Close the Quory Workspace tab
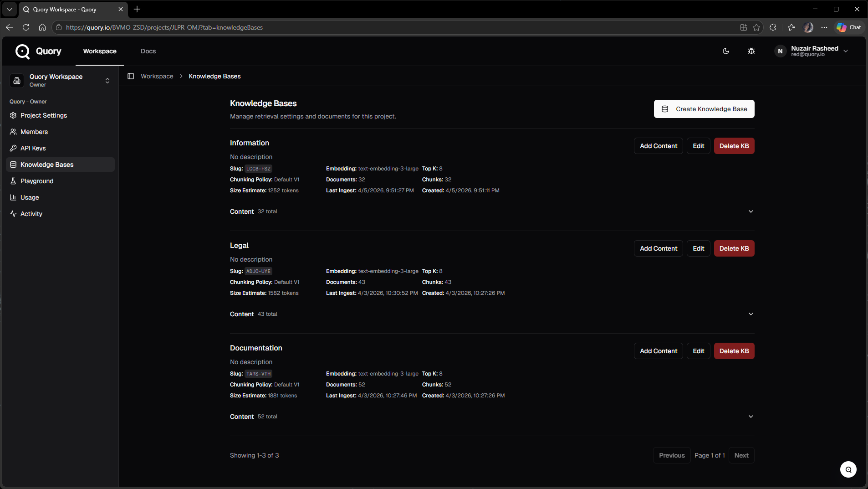The width and height of the screenshot is (868, 489). coord(121,9)
